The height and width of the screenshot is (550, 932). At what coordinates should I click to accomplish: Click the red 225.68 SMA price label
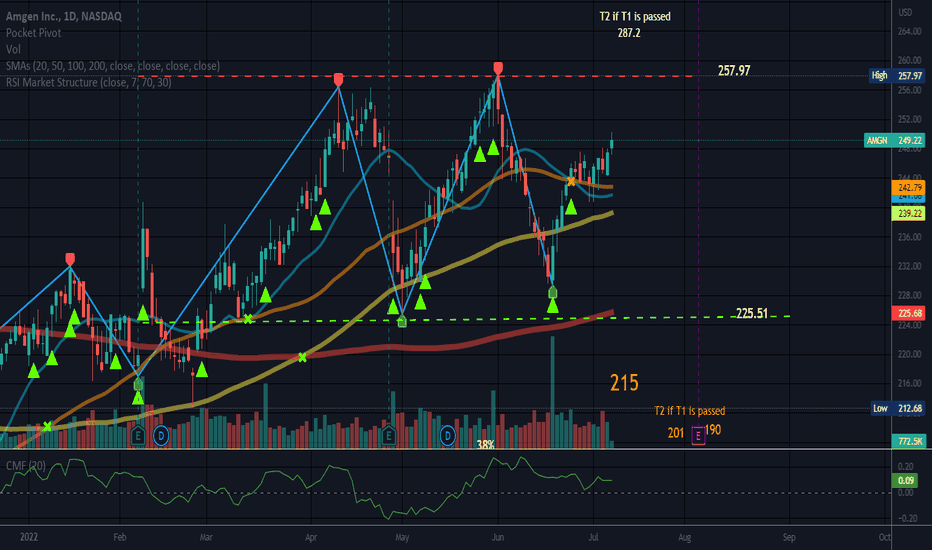point(908,313)
